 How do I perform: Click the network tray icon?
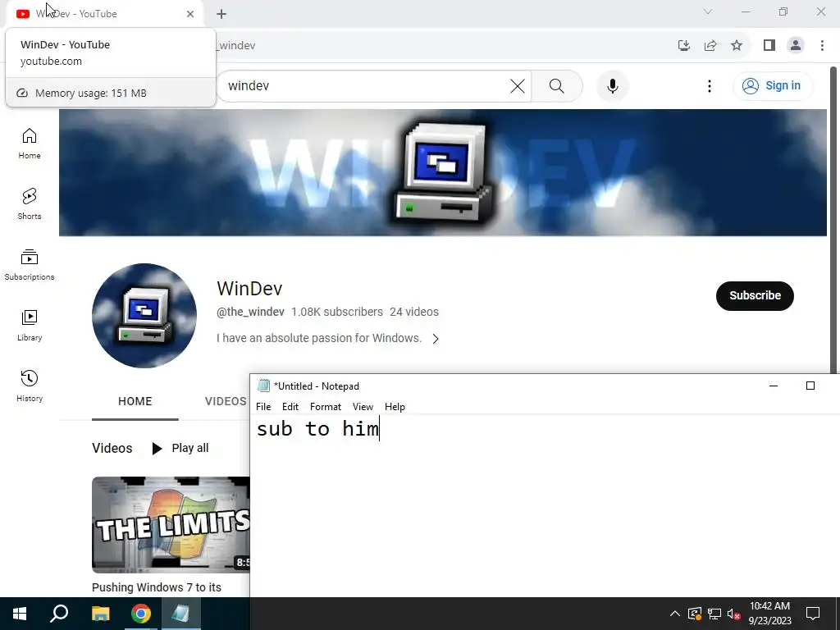(714, 614)
